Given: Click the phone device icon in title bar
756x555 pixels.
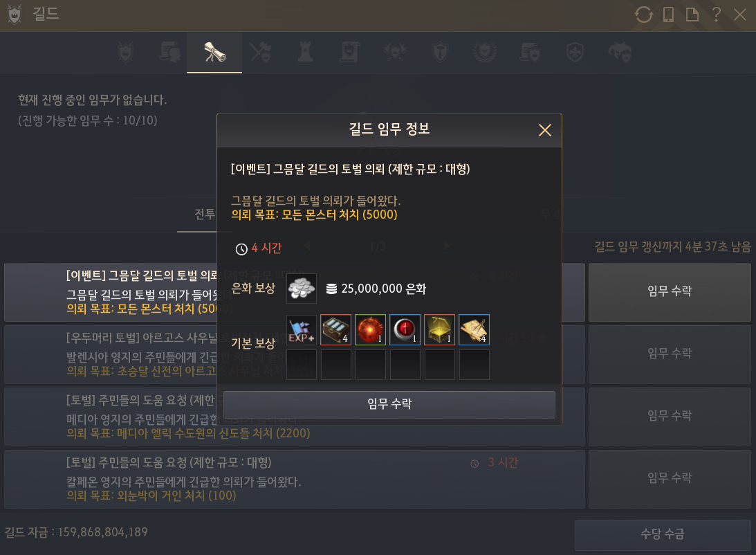Looking at the screenshot, I should [668, 15].
